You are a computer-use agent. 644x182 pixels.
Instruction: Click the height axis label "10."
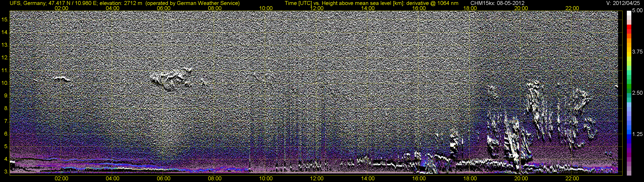[5, 83]
